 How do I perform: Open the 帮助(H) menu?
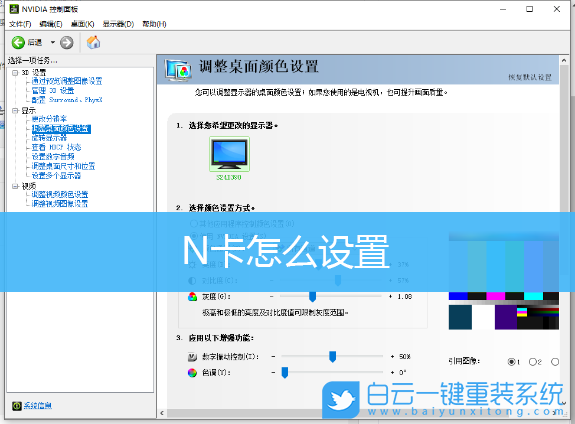(154, 24)
